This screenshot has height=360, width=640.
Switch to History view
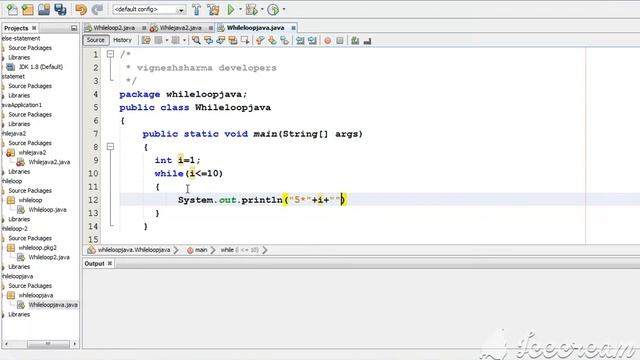(122, 40)
